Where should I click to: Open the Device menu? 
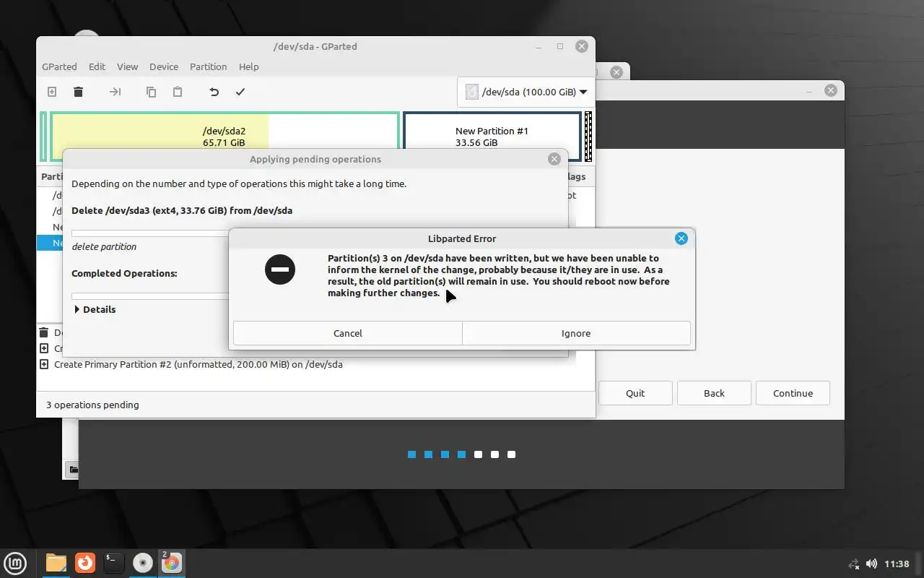(164, 66)
